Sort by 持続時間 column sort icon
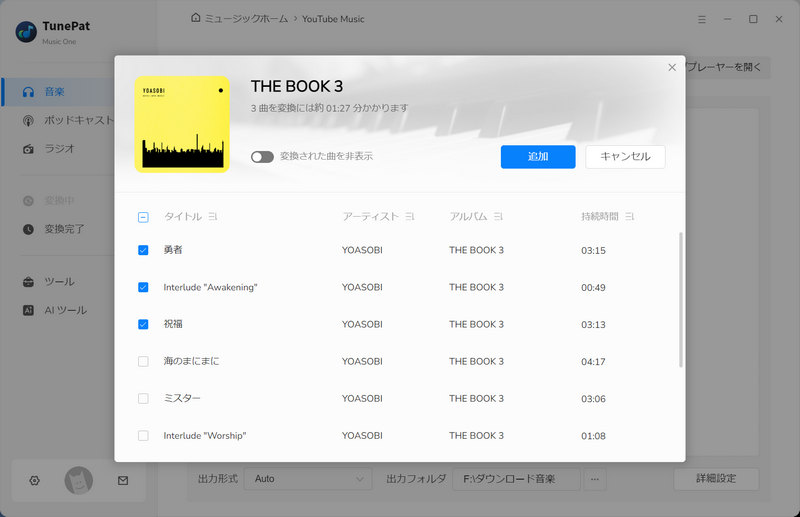 click(630, 216)
